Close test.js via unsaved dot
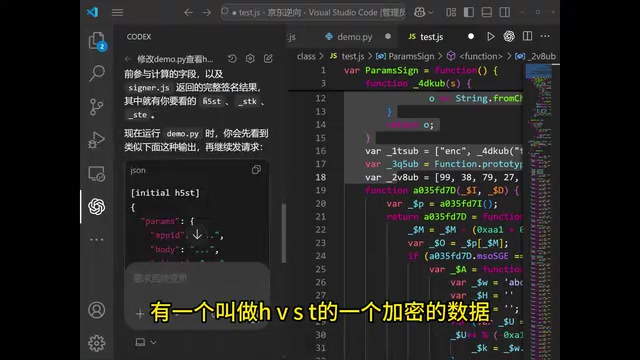Viewport: 640px width, 360px height. click(x=471, y=36)
